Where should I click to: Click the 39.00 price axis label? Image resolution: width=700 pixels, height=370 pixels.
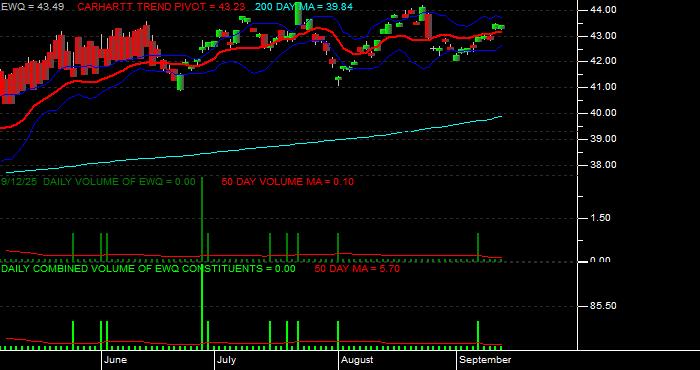pos(603,139)
